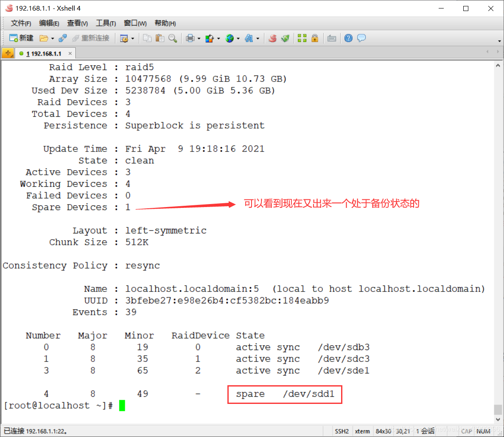Click the speech bubble feedback icon
The width and height of the screenshot is (504, 437).
pyautogui.click(x=361, y=38)
